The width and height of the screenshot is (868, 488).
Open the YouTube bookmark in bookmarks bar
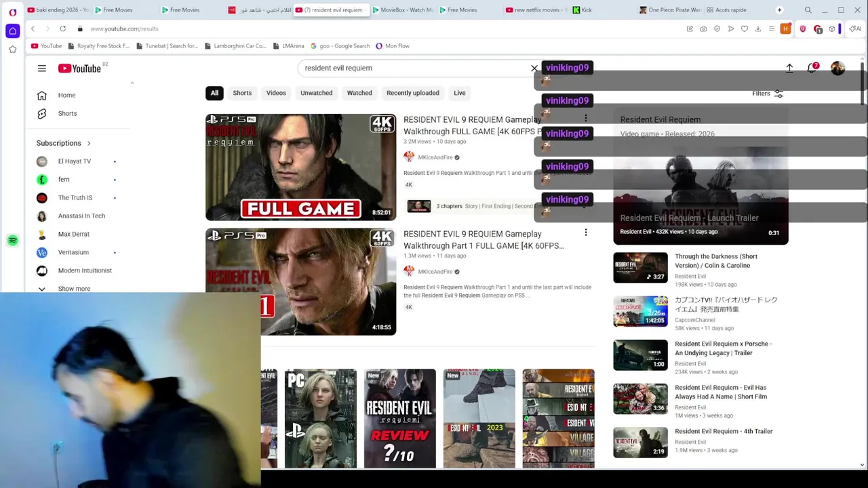click(x=46, y=46)
